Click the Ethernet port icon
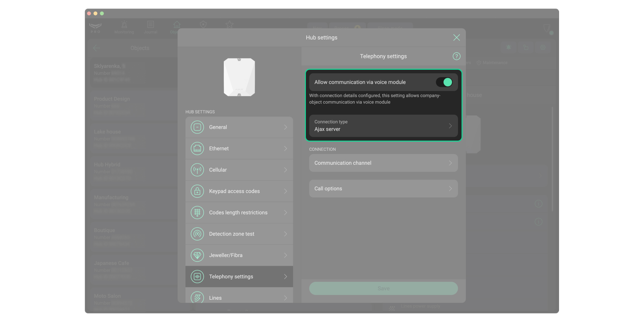This screenshot has width=644, height=322. point(197,148)
